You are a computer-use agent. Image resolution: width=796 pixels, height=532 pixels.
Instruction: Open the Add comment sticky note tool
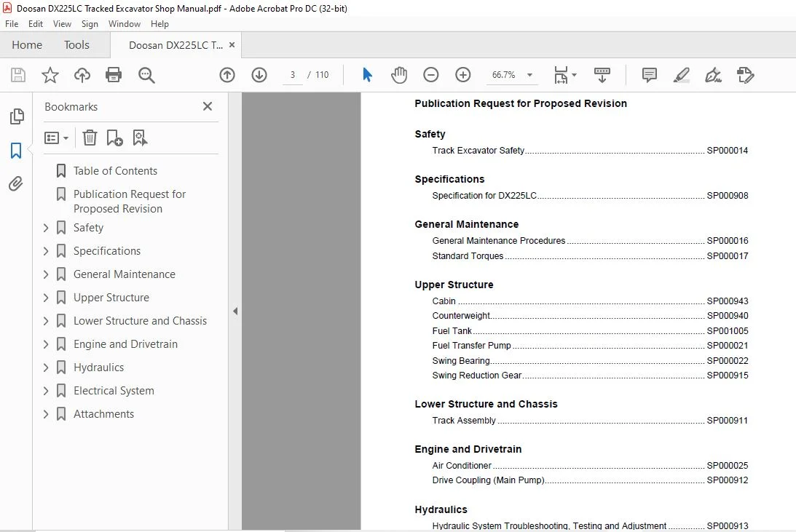[x=649, y=75]
